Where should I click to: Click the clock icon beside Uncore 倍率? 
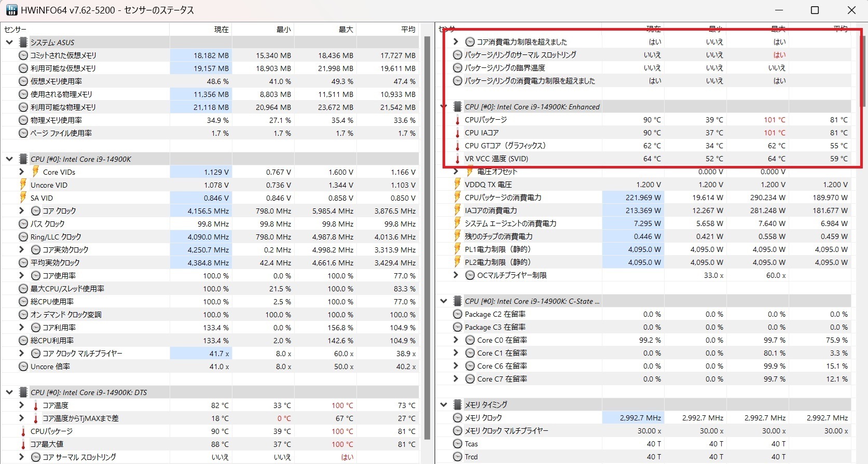click(23, 366)
